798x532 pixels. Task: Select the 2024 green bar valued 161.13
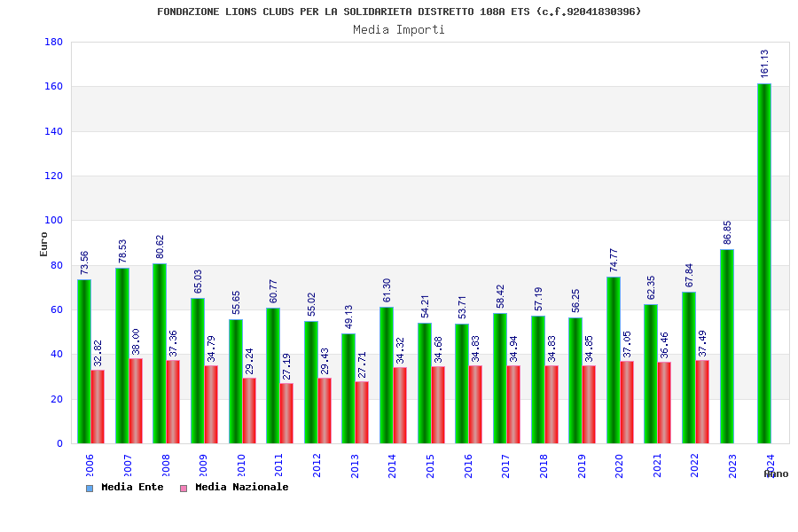764,263
